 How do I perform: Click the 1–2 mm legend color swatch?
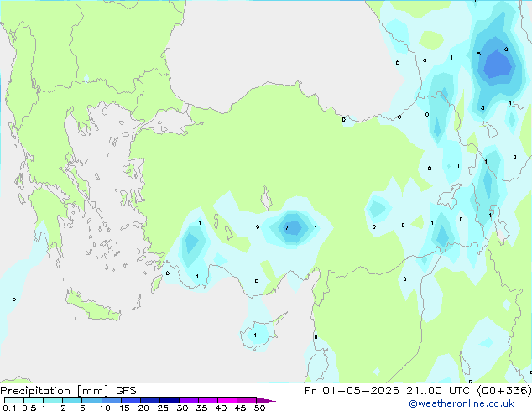[53, 400]
